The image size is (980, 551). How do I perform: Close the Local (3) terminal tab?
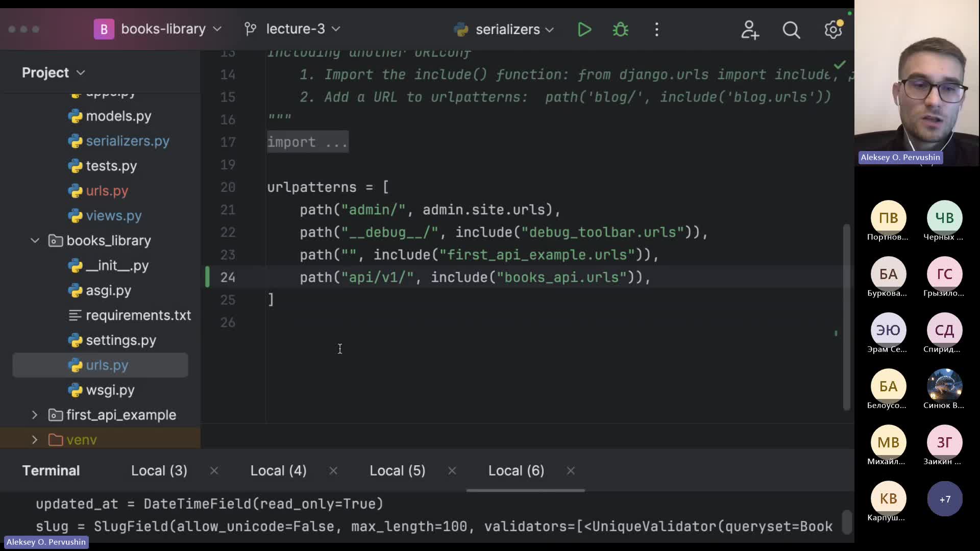click(x=214, y=471)
